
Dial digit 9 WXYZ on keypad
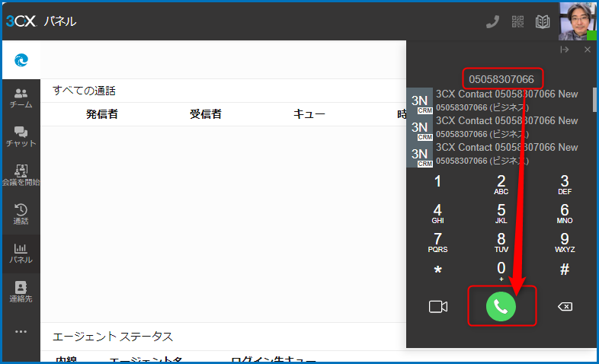565,243
